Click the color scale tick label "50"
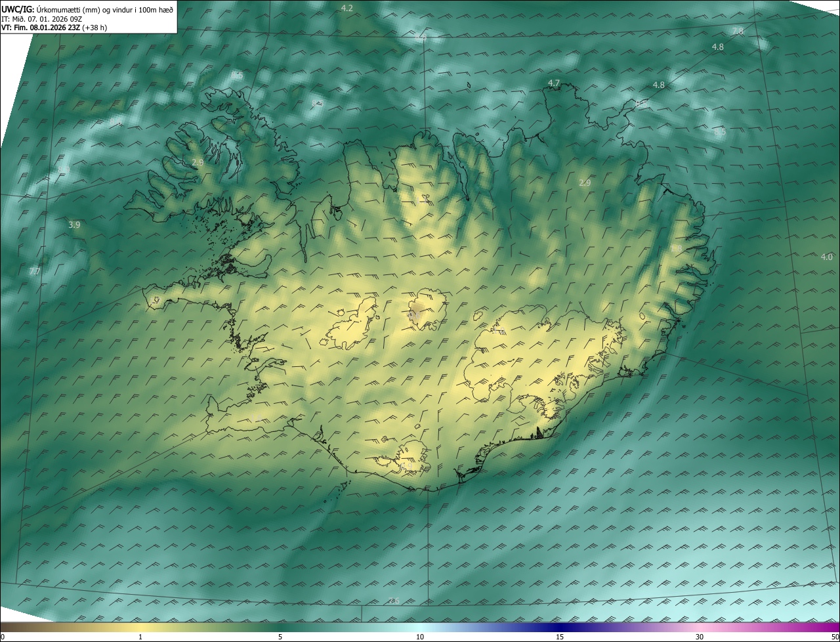 (x=835, y=637)
